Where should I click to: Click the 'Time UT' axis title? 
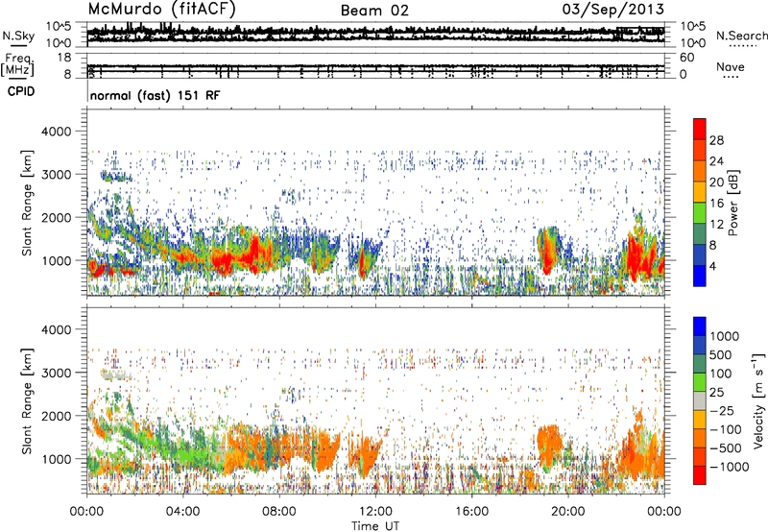375,526
